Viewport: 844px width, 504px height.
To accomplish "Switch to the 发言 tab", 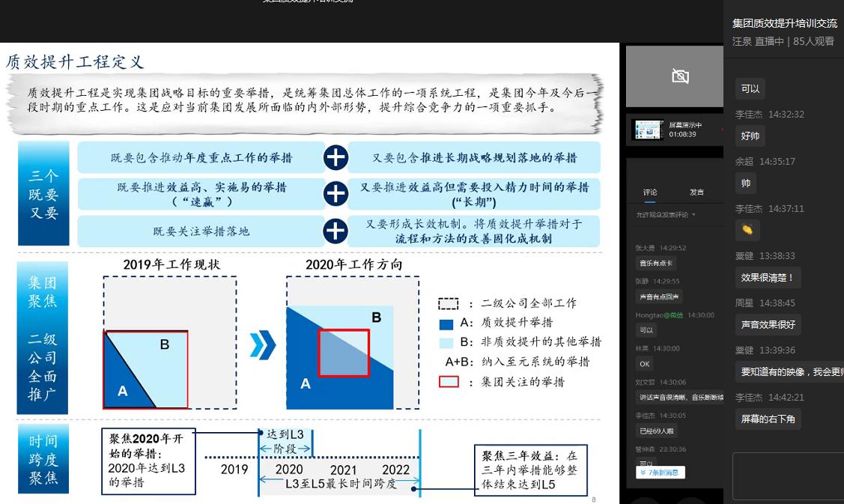I will pyautogui.click(x=696, y=192).
